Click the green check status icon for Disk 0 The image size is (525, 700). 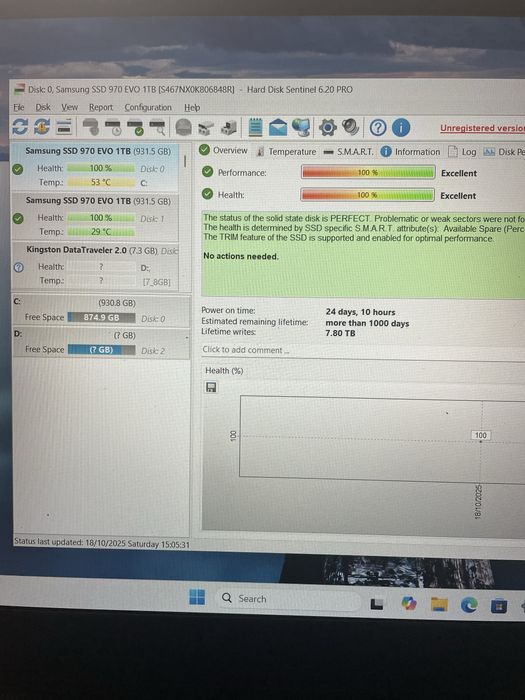[18, 169]
